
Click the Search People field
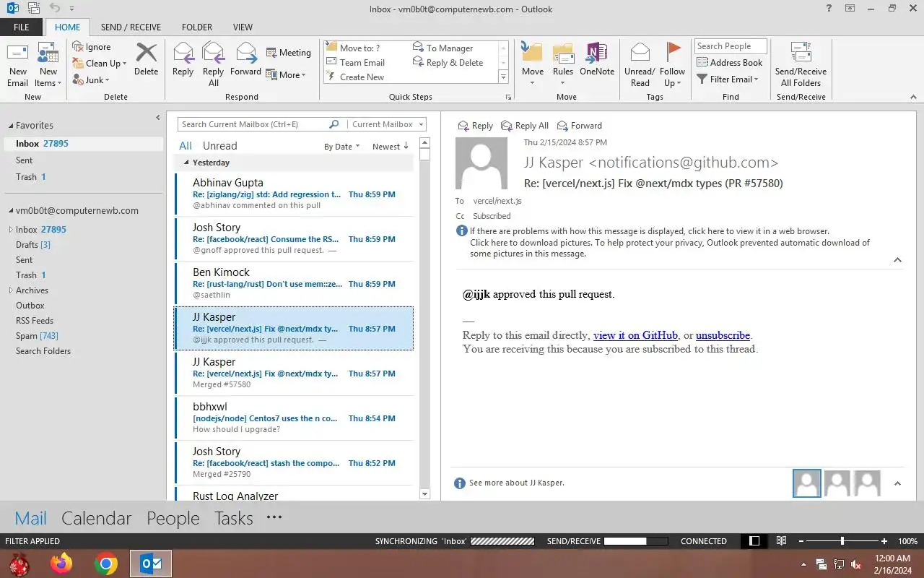click(731, 46)
